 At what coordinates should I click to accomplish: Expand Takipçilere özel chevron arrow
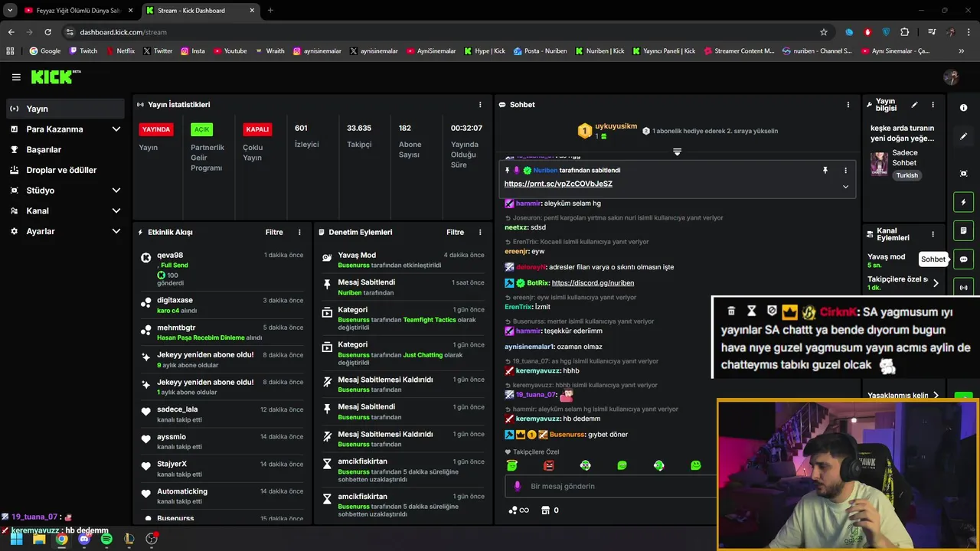tap(936, 283)
